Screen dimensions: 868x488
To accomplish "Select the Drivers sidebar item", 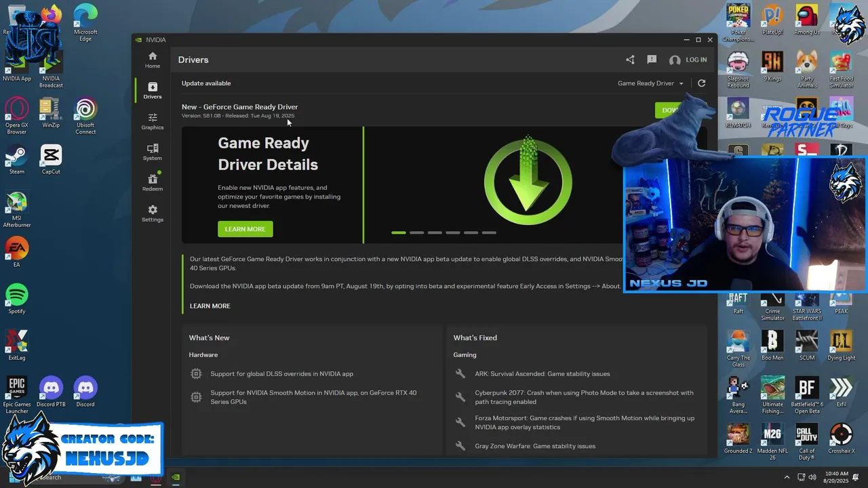I will pyautogui.click(x=153, y=91).
